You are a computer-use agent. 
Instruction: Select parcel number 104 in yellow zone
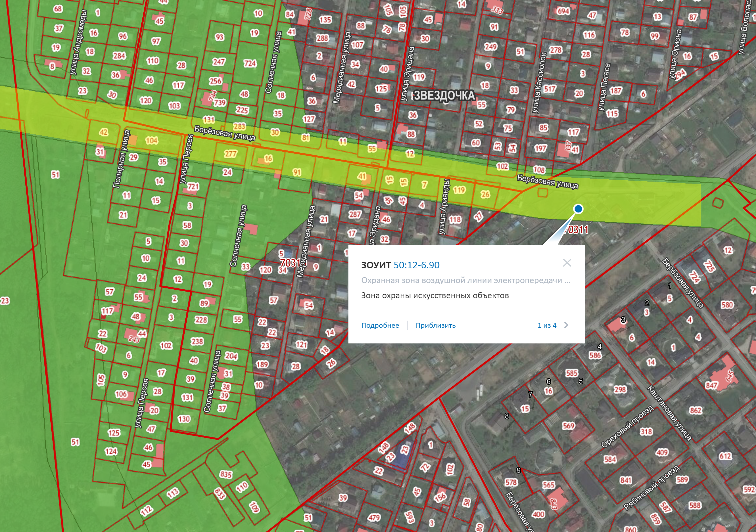click(152, 141)
